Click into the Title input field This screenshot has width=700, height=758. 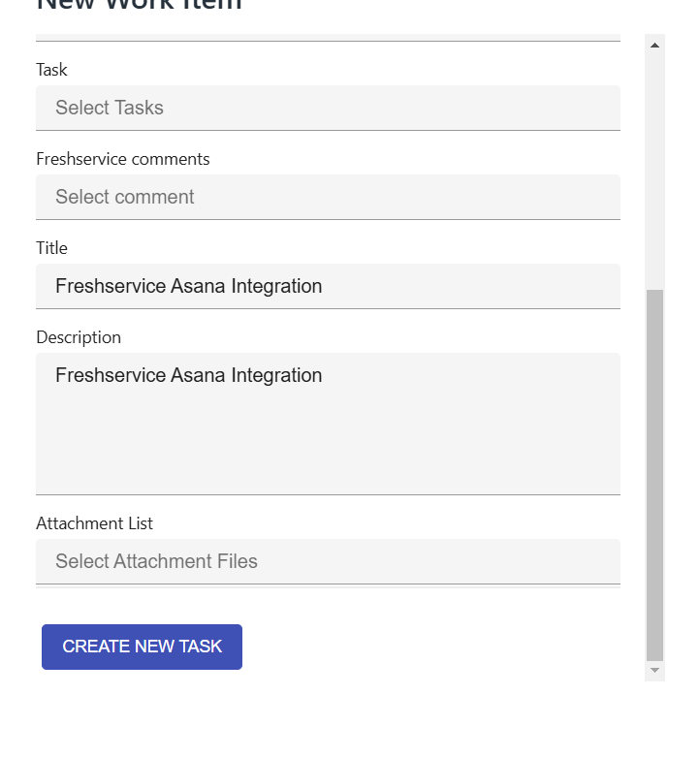pos(328,286)
